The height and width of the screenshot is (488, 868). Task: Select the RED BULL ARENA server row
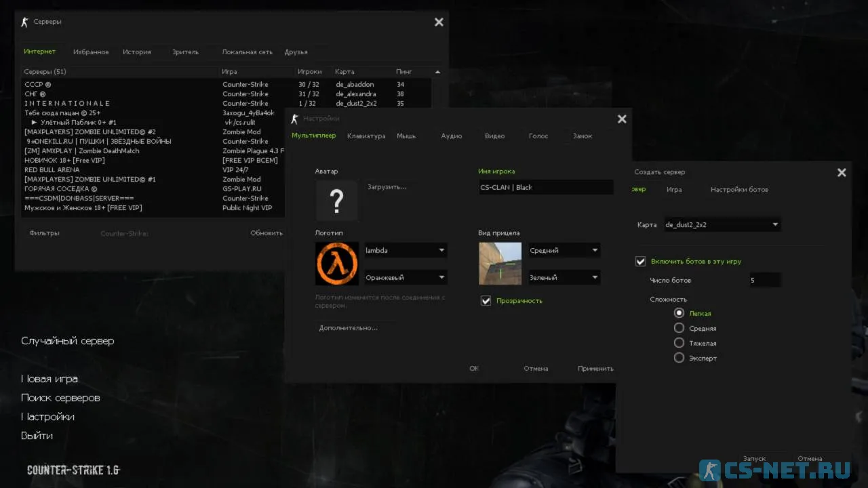pos(154,170)
